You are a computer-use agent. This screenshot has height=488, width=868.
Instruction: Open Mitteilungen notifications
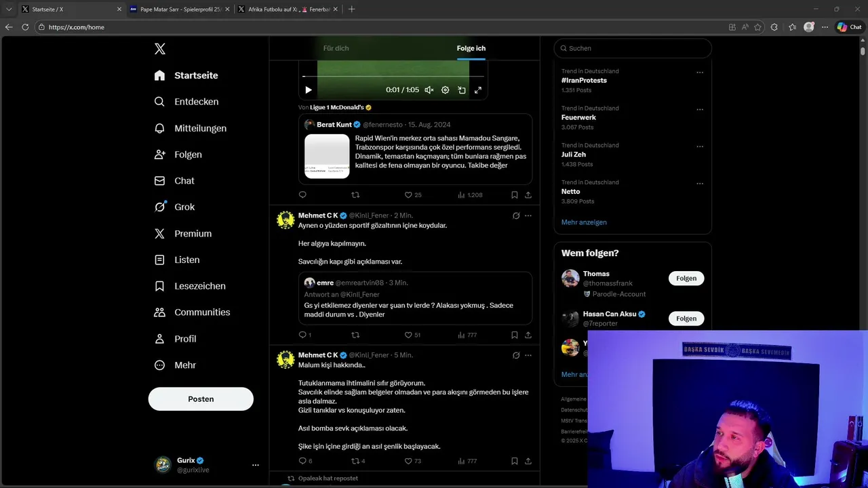[190, 128]
